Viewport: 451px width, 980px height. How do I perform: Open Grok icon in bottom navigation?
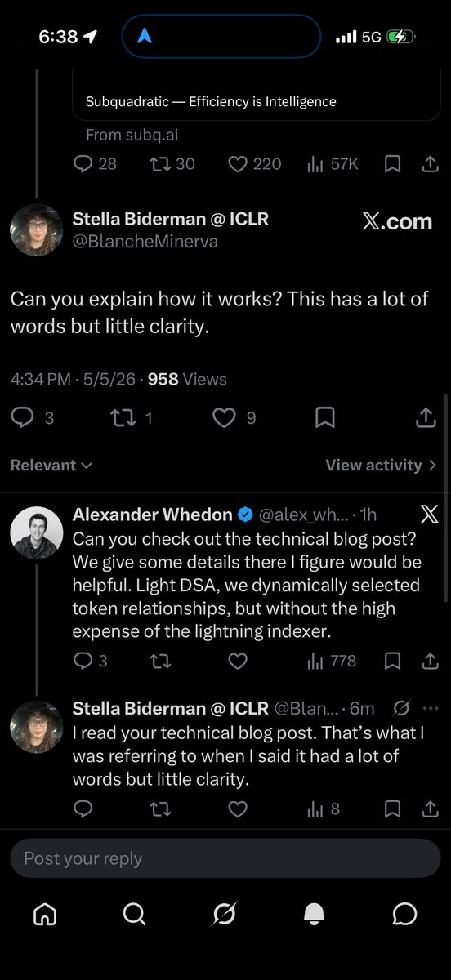(225, 914)
